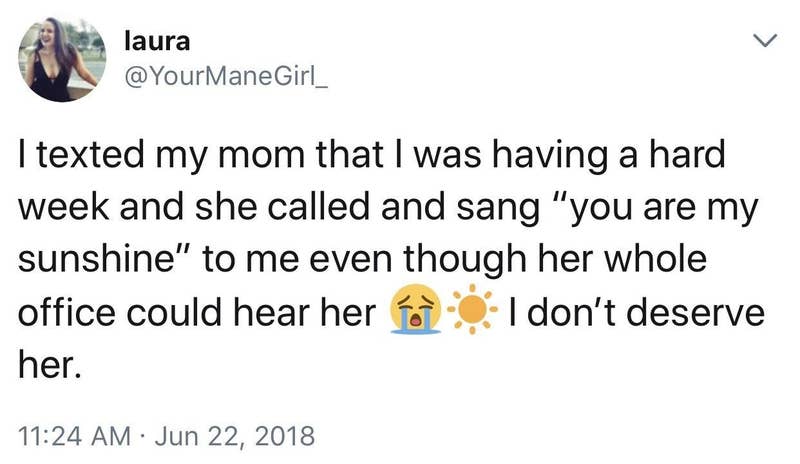Image resolution: width=800 pixels, height=464 pixels.
Task: Click laura's profile picture
Action: coord(62,60)
